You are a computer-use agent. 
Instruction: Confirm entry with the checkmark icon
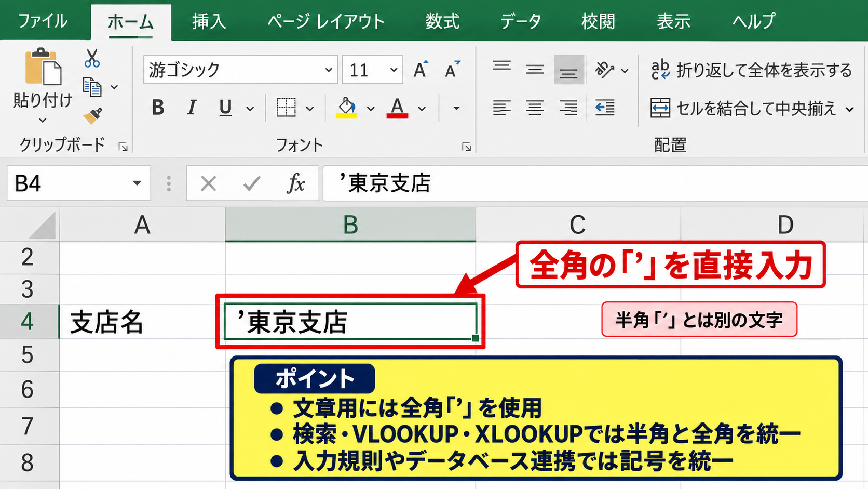click(252, 183)
